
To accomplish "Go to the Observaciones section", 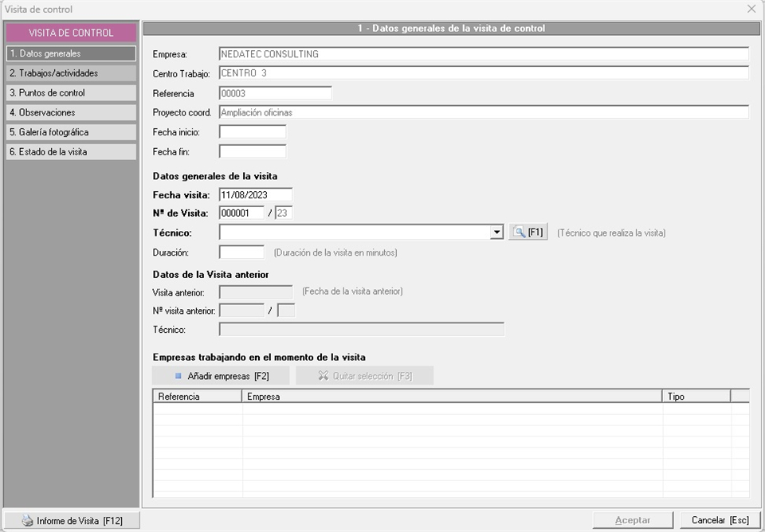I will [71, 112].
